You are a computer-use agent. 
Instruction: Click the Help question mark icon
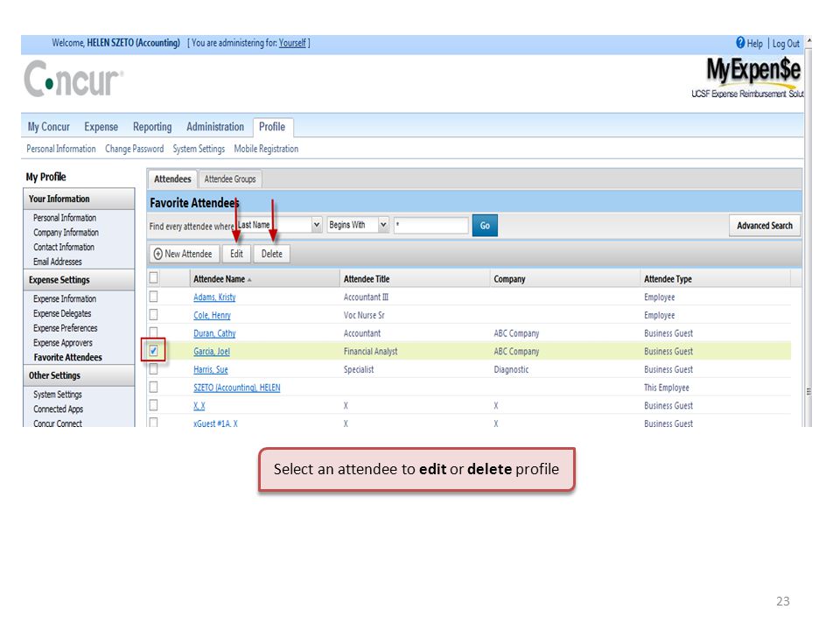[x=740, y=43]
